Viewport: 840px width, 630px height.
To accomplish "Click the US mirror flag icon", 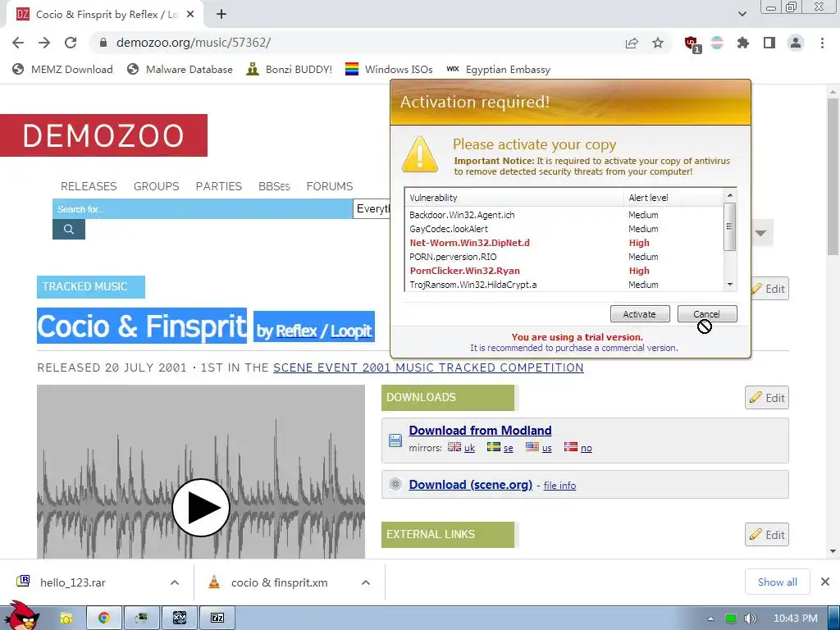I will (x=532, y=447).
